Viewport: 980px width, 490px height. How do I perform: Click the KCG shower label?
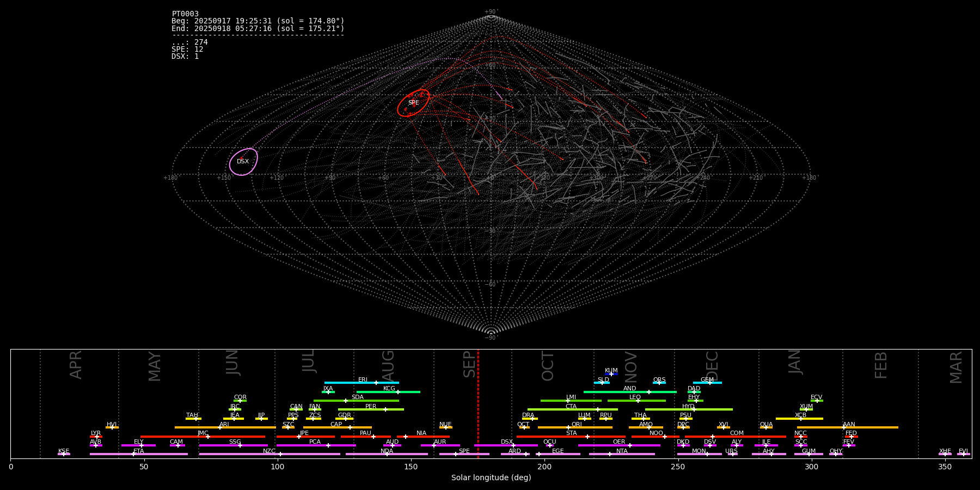click(x=389, y=389)
